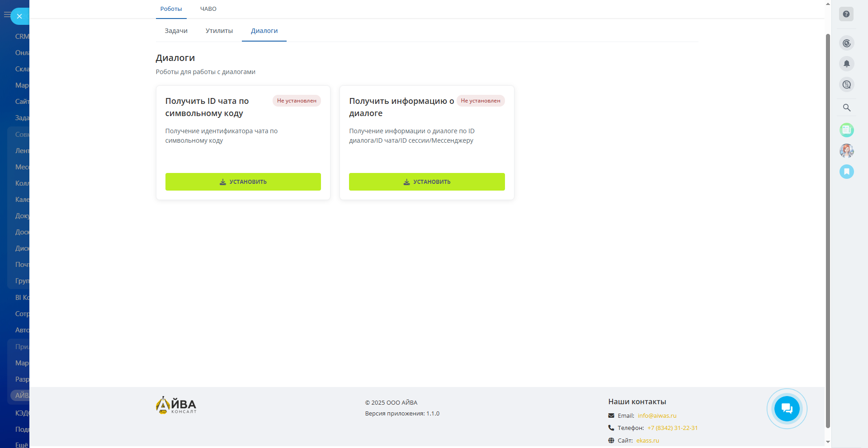Click the info@aiwas.ru email link

click(657, 415)
